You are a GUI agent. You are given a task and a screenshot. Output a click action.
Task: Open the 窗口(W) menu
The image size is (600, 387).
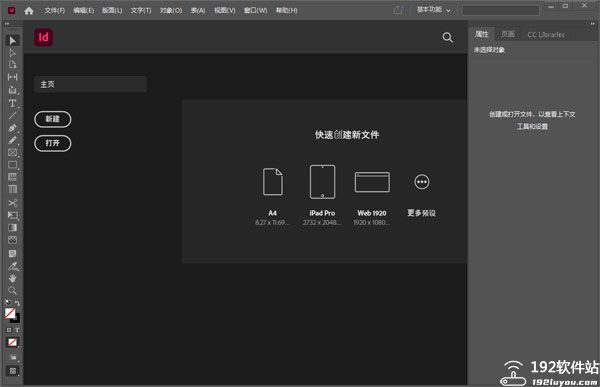[256, 10]
